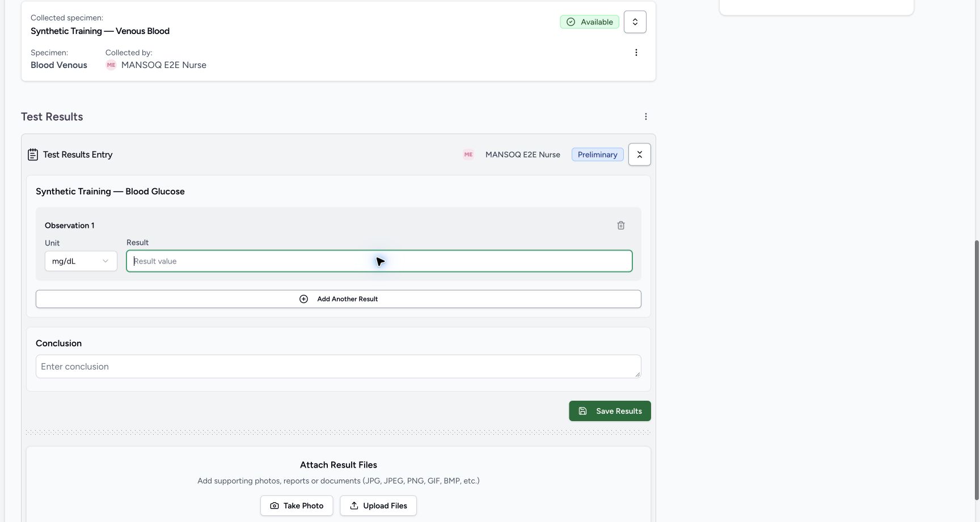Focus the Result value input field
Viewport: 980px width, 522px height.
379,261
